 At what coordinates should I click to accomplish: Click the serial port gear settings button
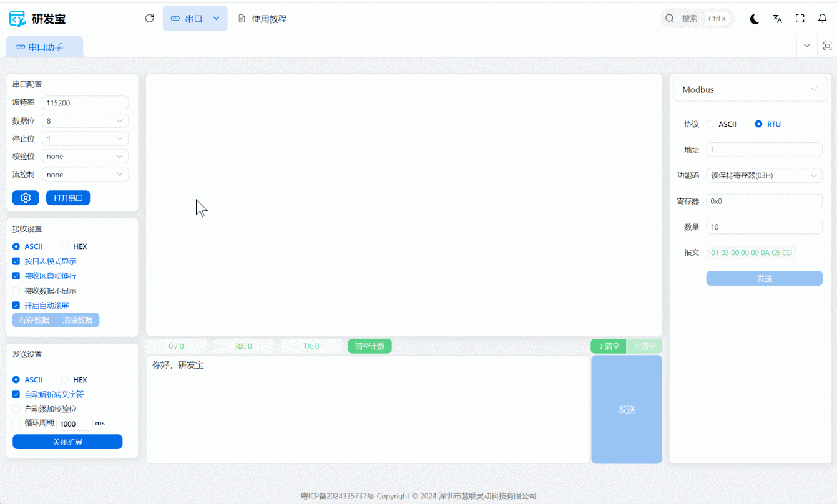coord(26,198)
